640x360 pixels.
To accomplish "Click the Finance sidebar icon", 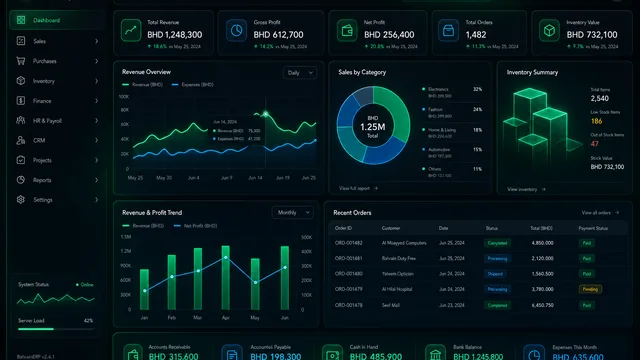I will point(21,100).
